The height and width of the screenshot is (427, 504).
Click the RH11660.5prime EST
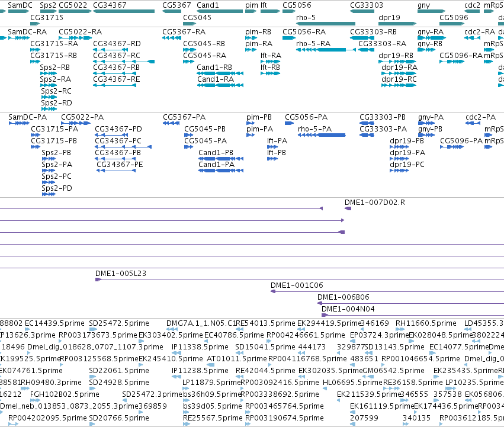click(x=400, y=329)
